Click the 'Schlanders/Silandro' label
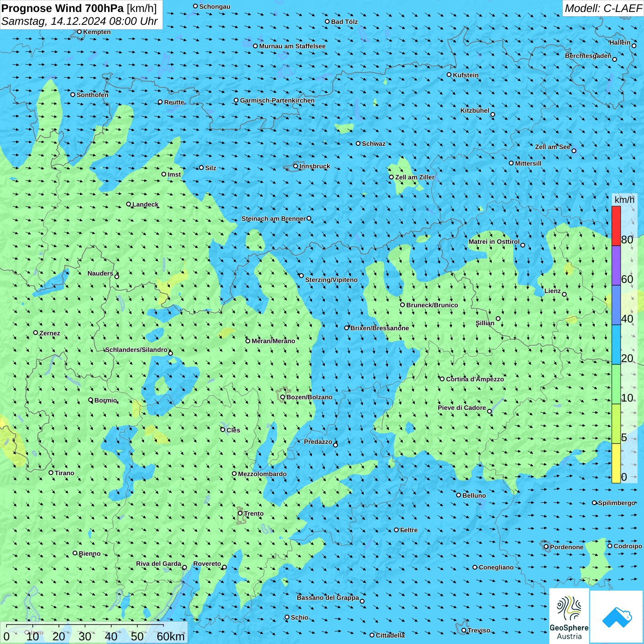 pyautogui.click(x=136, y=350)
